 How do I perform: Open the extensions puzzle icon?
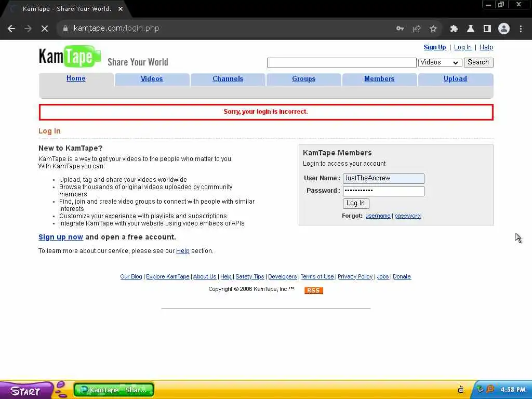pyautogui.click(x=454, y=29)
